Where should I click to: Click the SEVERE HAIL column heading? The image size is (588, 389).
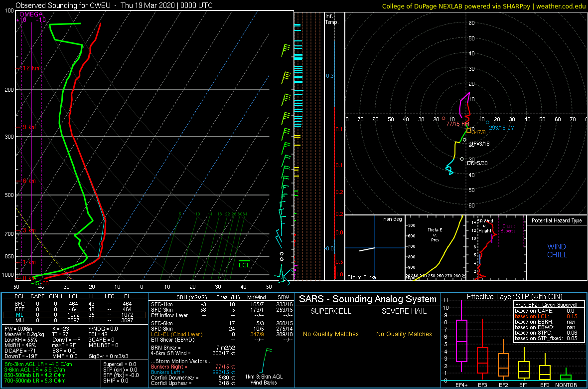pyautogui.click(x=405, y=312)
